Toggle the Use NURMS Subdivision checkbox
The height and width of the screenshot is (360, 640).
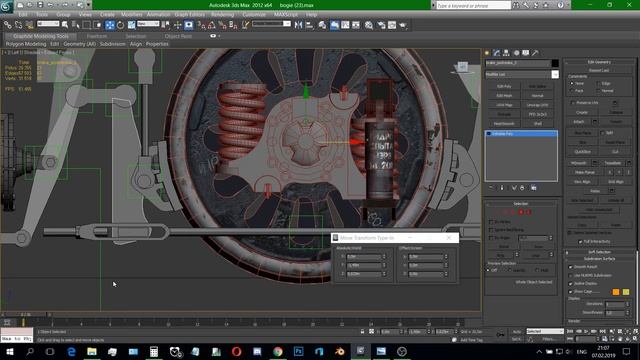(570, 276)
